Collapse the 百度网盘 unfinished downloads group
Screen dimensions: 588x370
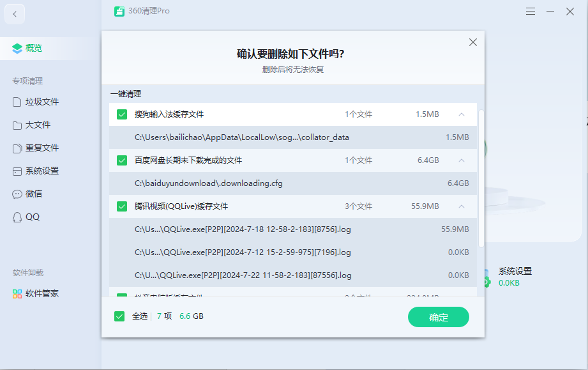click(x=462, y=160)
